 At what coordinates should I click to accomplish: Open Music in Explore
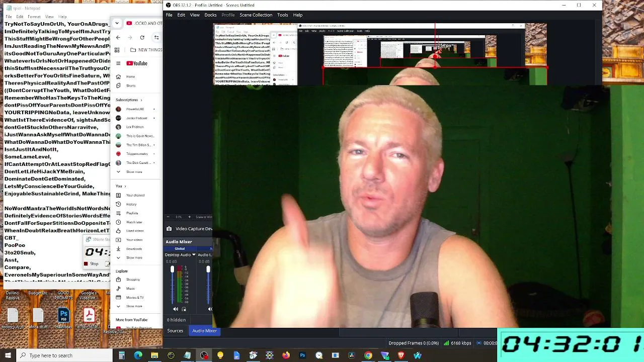coord(131,289)
